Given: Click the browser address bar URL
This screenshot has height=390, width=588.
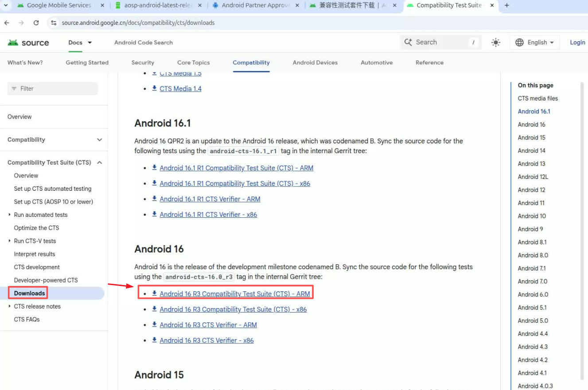Looking at the screenshot, I should (x=138, y=23).
